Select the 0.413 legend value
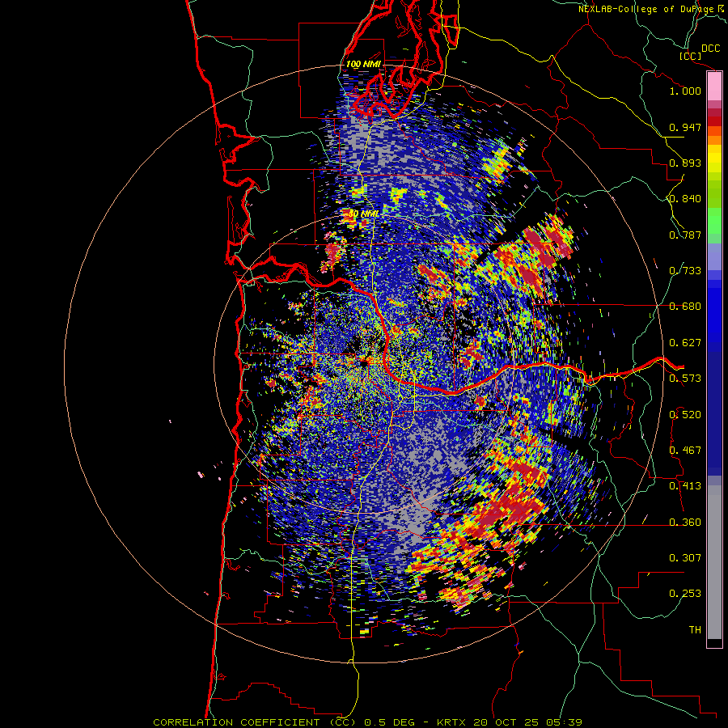The width and height of the screenshot is (728, 728). click(x=685, y=486)
